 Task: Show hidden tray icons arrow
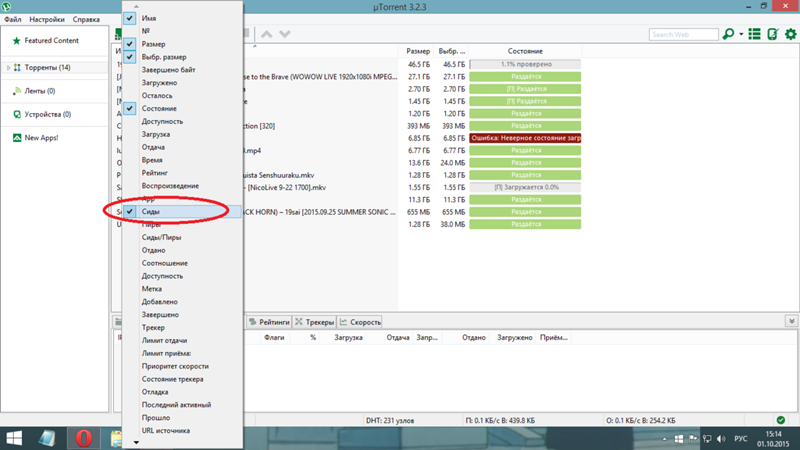[x=664, y=439]
